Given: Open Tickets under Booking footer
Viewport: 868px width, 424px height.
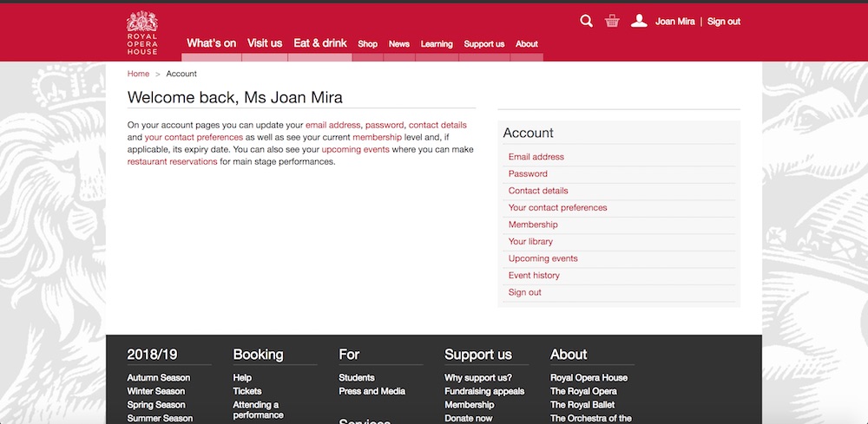Looking at the screenshot, I should (x=247, y=391).
